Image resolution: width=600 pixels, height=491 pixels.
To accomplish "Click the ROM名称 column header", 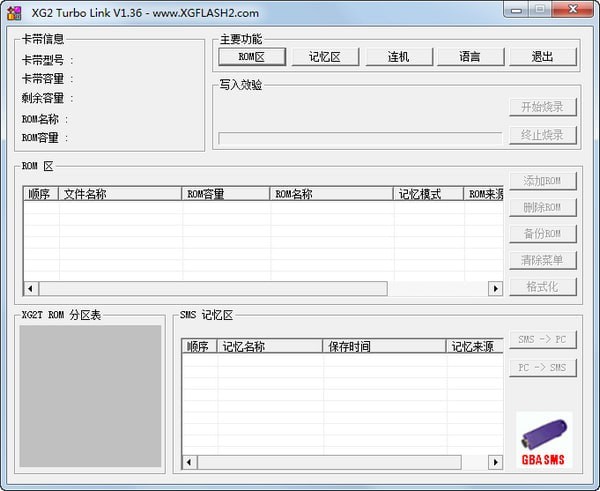I will pyautogui.click(x=331, y=194).
